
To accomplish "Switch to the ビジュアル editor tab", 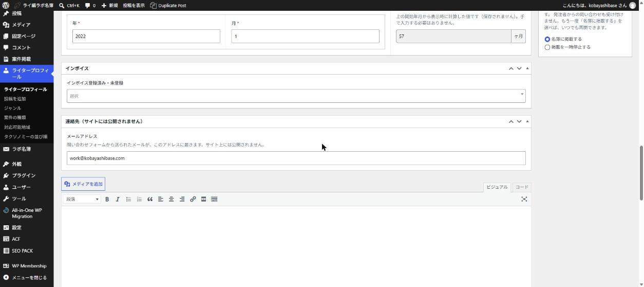I will [497, 187].
